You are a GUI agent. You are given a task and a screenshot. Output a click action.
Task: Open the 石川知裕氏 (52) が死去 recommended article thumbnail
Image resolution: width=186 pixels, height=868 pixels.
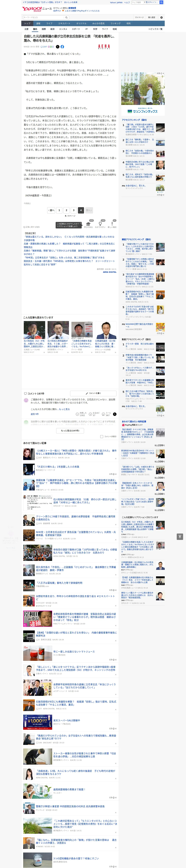[x=34, y=330]
